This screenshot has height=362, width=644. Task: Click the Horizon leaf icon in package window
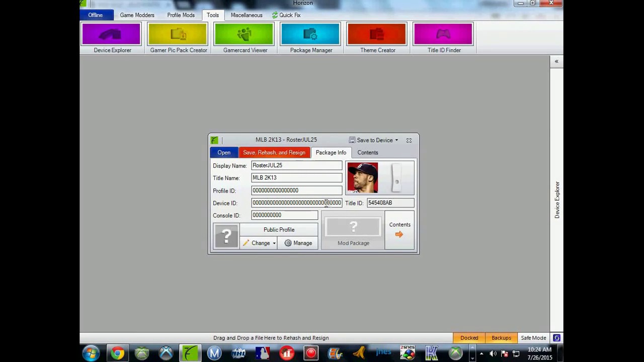coord(215,140)
